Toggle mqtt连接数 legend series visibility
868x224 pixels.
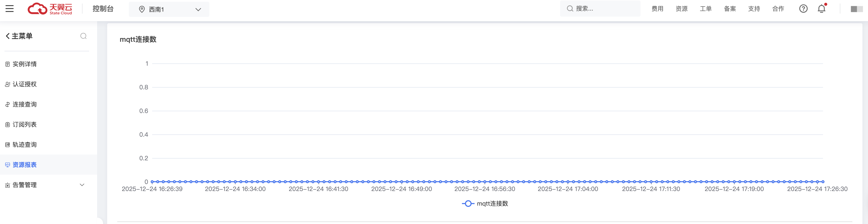[485, 203]
